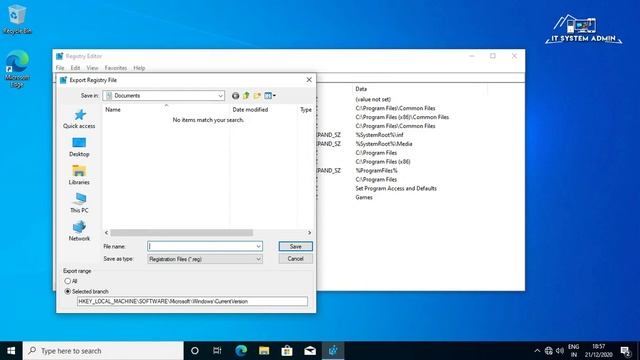Click the network tray icon
Viewport: 640px width, 360px height.
[549, 351]
